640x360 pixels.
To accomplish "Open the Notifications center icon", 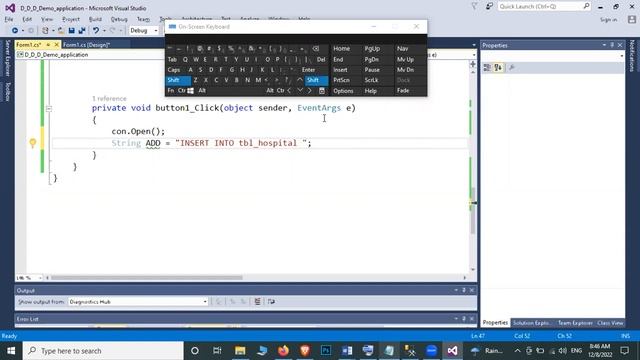I will (624, 351).
